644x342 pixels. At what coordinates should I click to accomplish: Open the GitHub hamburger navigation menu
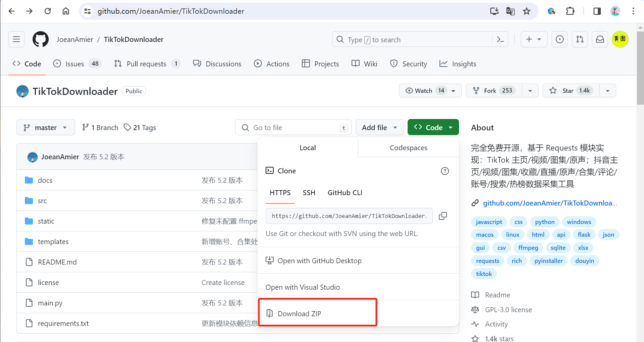point(16,39)
